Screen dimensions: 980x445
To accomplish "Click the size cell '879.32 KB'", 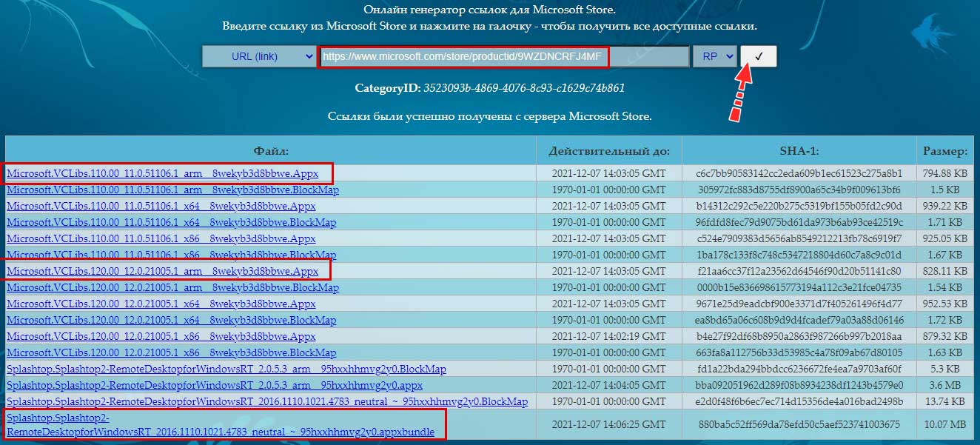I will point(945,336).
